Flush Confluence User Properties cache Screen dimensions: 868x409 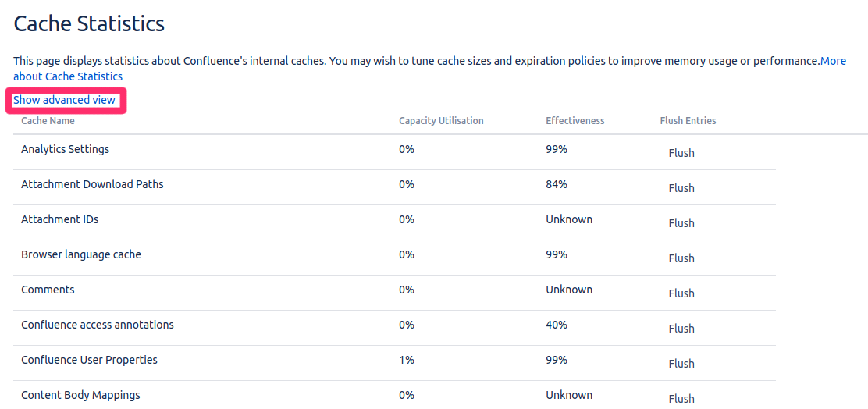click(x=681, y=364)
